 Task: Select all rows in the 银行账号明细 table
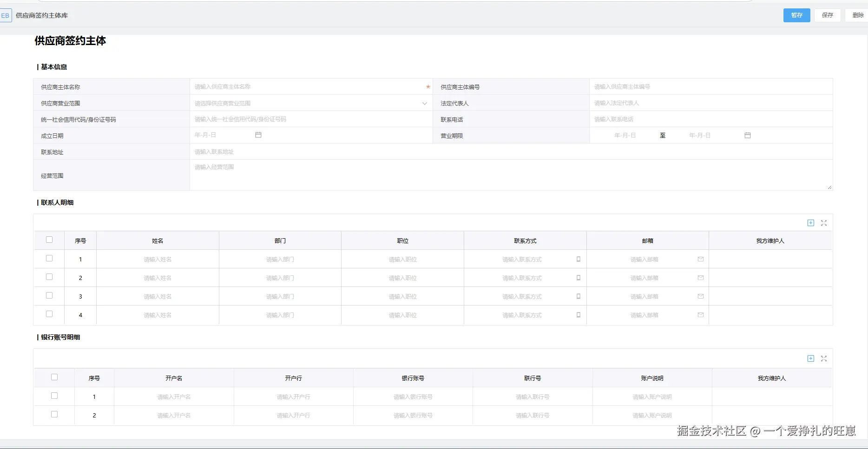coord(54,377)
